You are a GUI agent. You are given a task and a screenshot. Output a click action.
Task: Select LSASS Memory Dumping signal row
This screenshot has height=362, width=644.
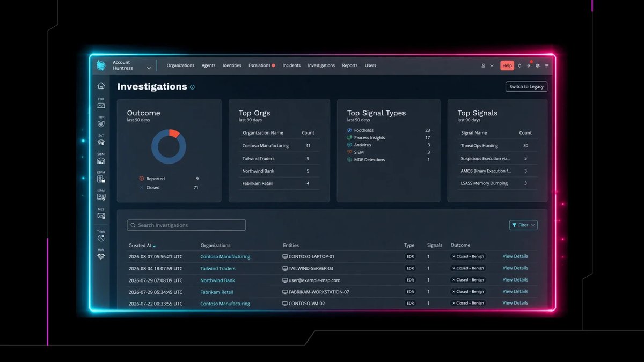pyautogui.click(x=497, y=183)
